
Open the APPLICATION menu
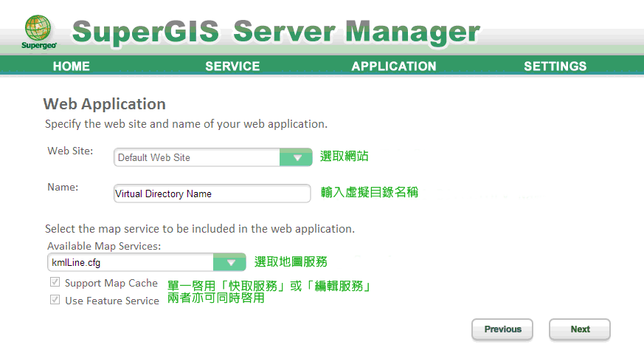(x=393, y=66)
